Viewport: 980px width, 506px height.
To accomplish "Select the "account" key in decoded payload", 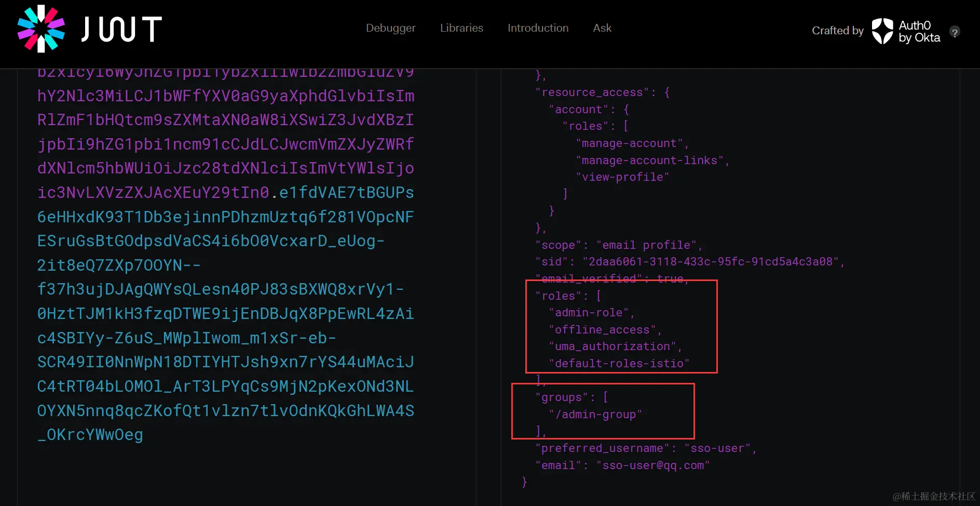I will [x=578, y=110].
